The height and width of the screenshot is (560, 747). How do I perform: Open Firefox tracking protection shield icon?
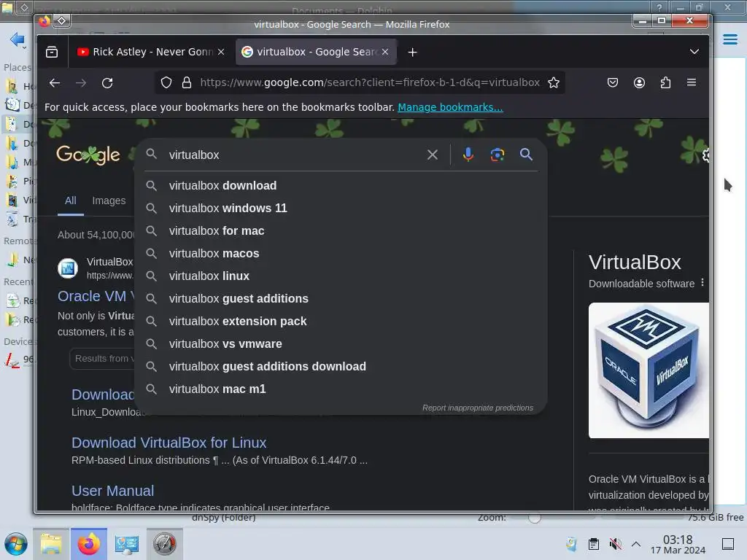tap(166, 83)
